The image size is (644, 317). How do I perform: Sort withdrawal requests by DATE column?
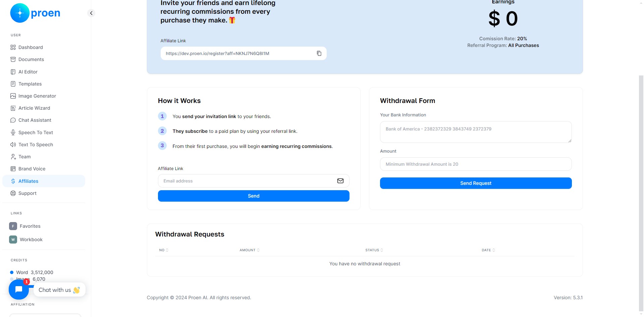(x=488, y=250)
